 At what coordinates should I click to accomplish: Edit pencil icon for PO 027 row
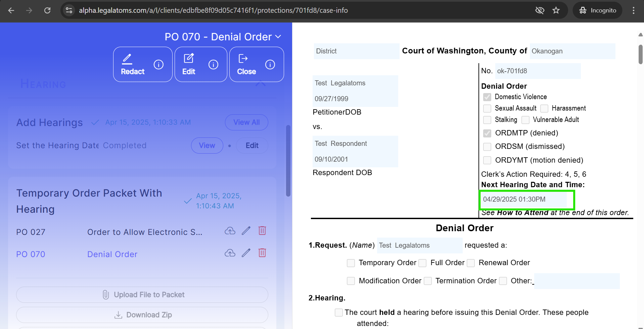pyautogui.click(x=246, y=231)
